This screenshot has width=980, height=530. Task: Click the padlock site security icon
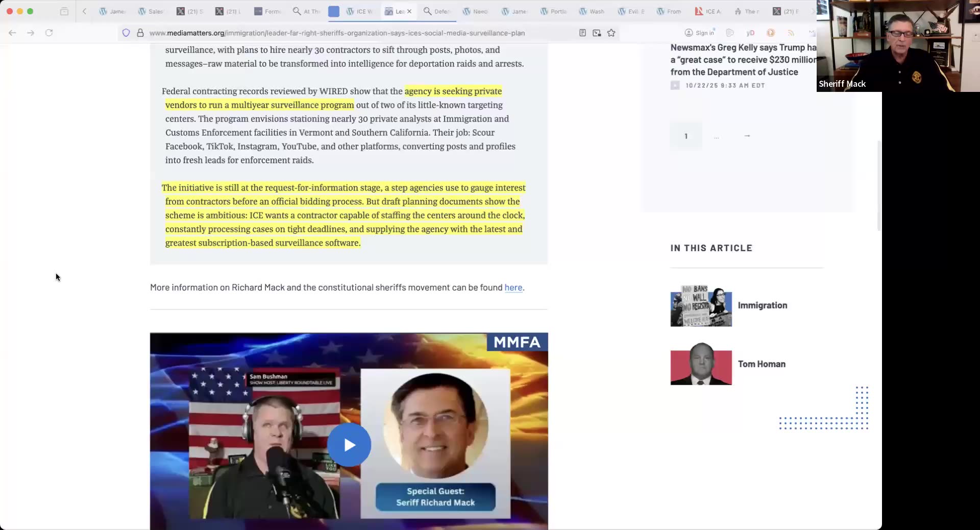point(140,33)
